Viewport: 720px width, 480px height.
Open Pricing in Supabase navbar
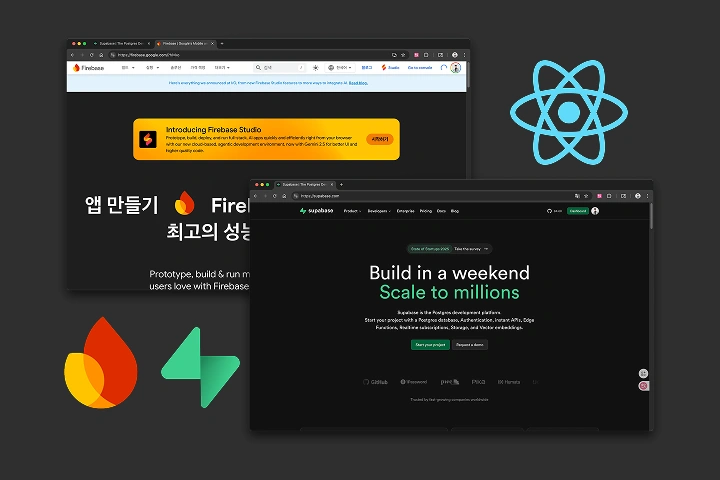[x=426, y=211]
